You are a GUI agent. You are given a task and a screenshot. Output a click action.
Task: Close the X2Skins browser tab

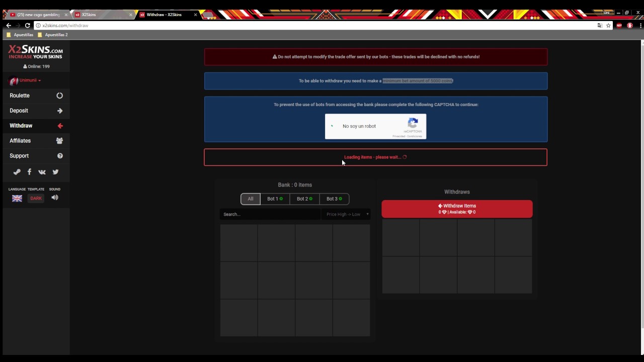131,15
